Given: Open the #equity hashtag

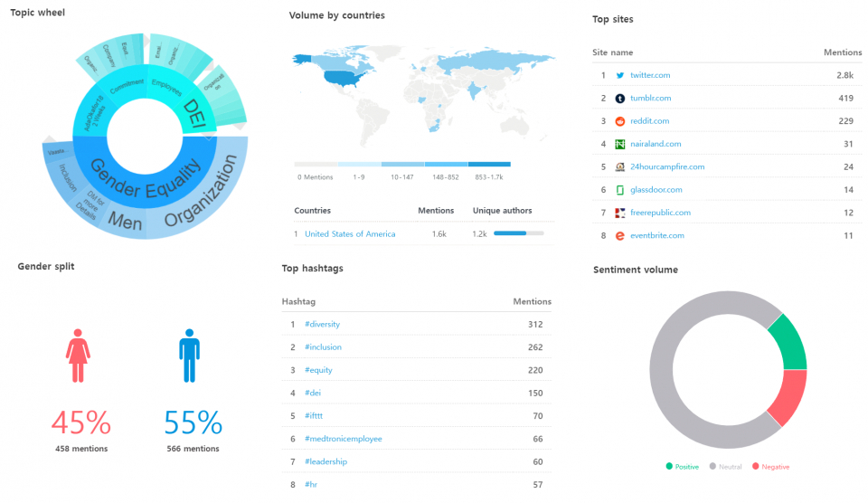Looking at the screenshot, I should pyautogui.click(x=318, y=370).
